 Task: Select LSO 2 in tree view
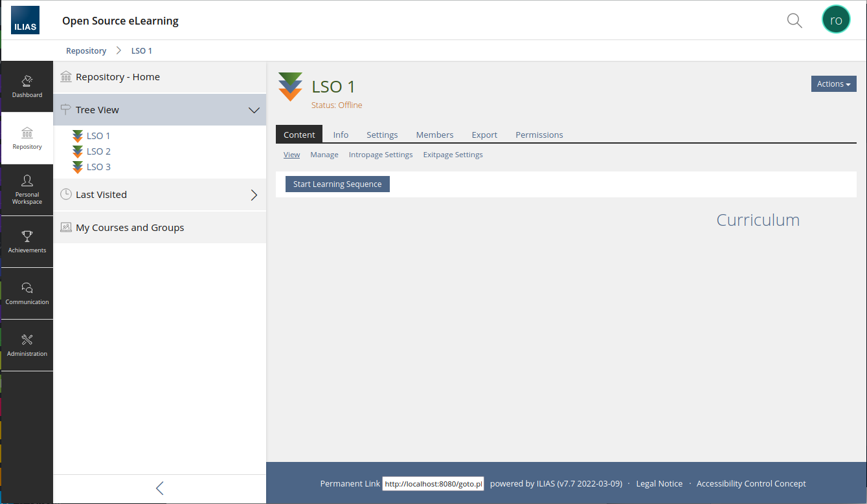(98, 151)
